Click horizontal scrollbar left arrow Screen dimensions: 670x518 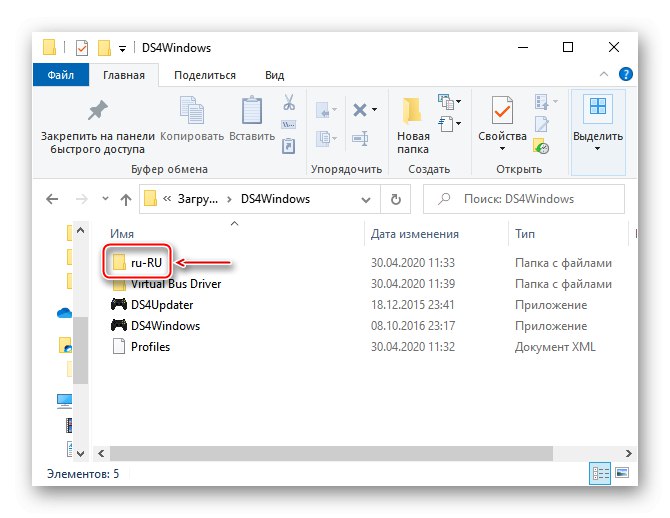(x=101, y=453)
